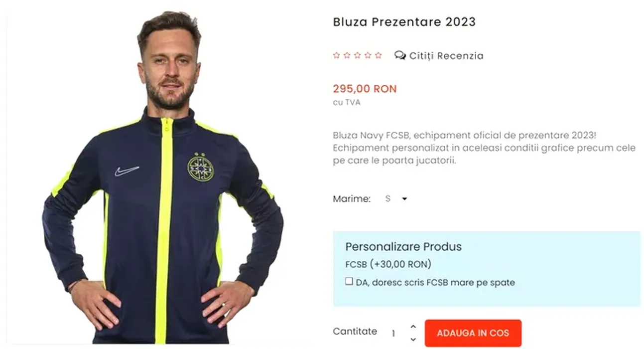This screenshot has height=349, width=644.
Task: Open the Marime size dropdown arrow
Action: pyautogui.click(x=404, y=199)
